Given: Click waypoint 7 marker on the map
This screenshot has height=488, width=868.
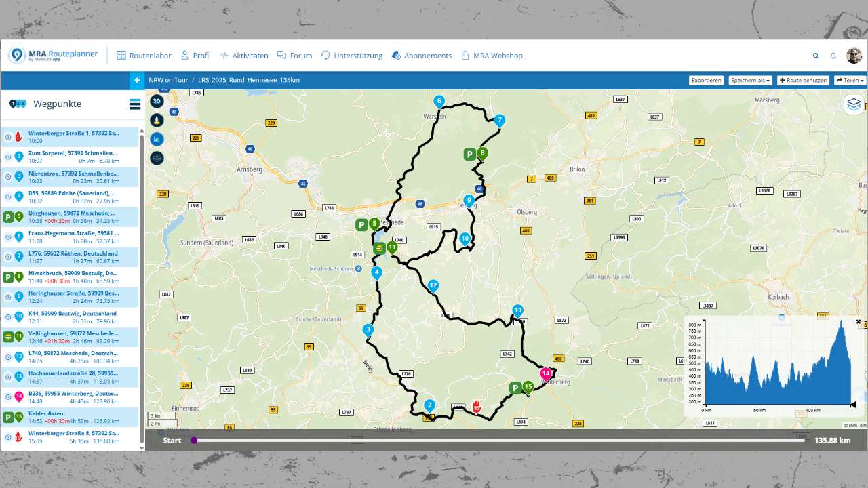Looking at the screenshot, I should pos(500,121).
